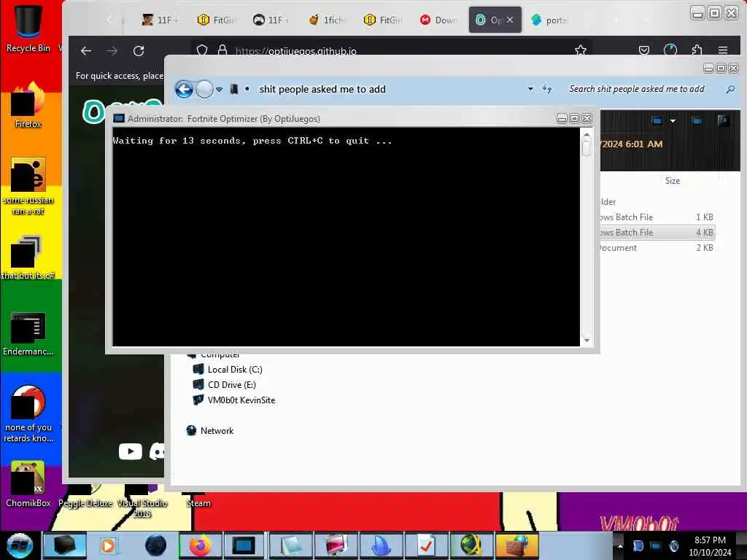Click the shield tracking protection icon

(x=202, y=50)
